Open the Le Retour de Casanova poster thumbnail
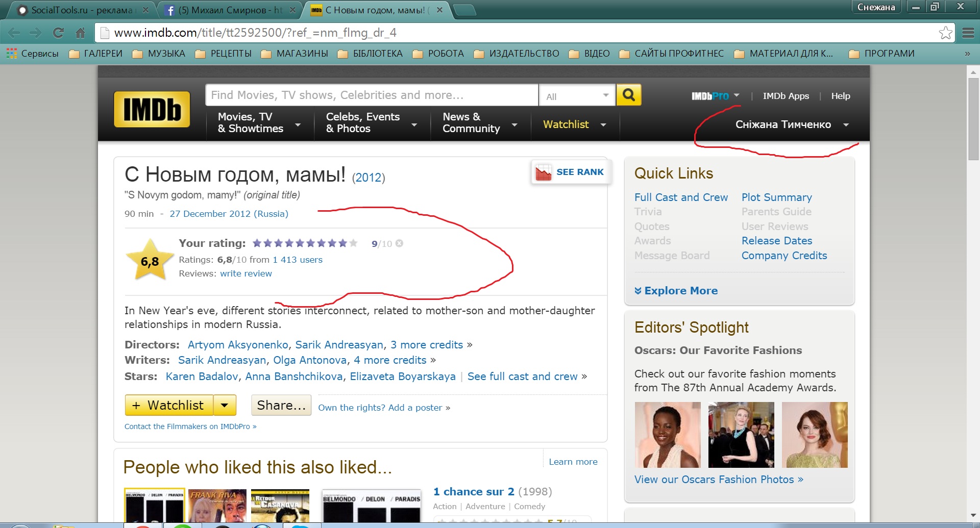The image size is (980, 528). pyautogui.click(x=280, y=505)
